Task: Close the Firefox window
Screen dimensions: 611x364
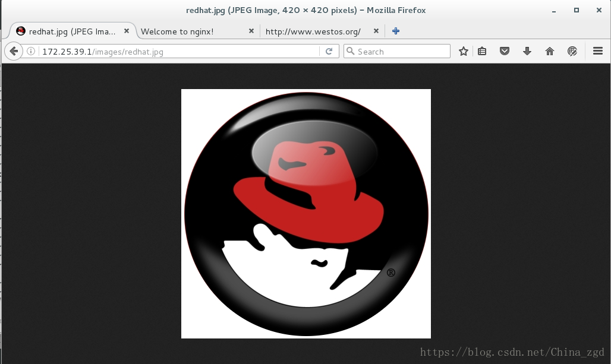Action: point(599,10)
